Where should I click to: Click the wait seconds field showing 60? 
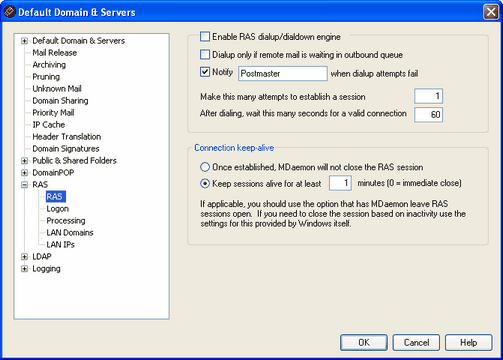(428, 115)
